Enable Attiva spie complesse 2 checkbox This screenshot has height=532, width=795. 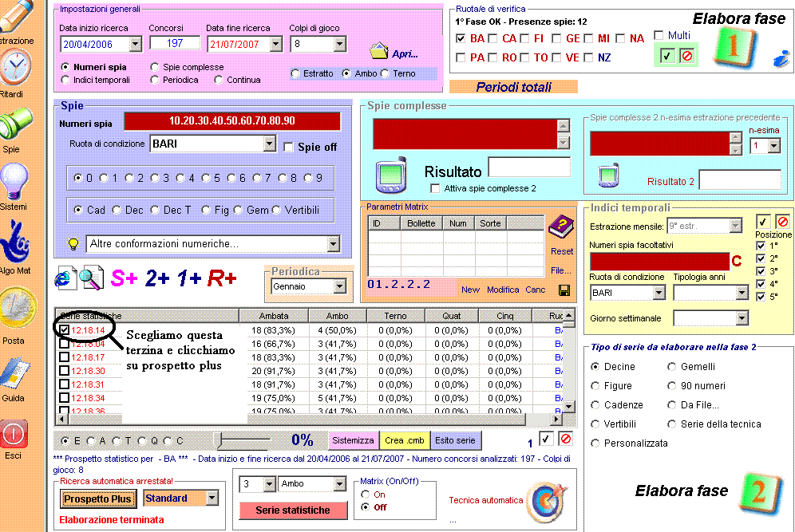435,188
